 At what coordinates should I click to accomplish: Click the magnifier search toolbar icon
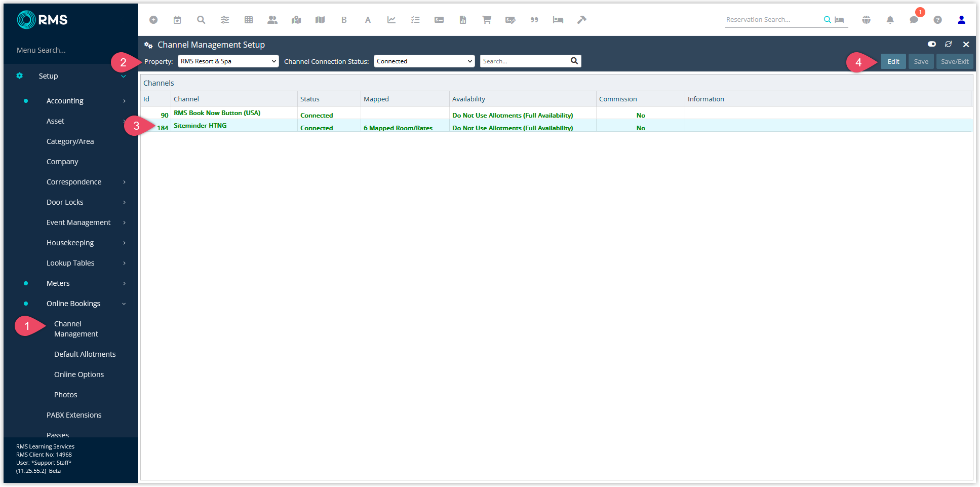pyautogui.click(x=201, y=20)
